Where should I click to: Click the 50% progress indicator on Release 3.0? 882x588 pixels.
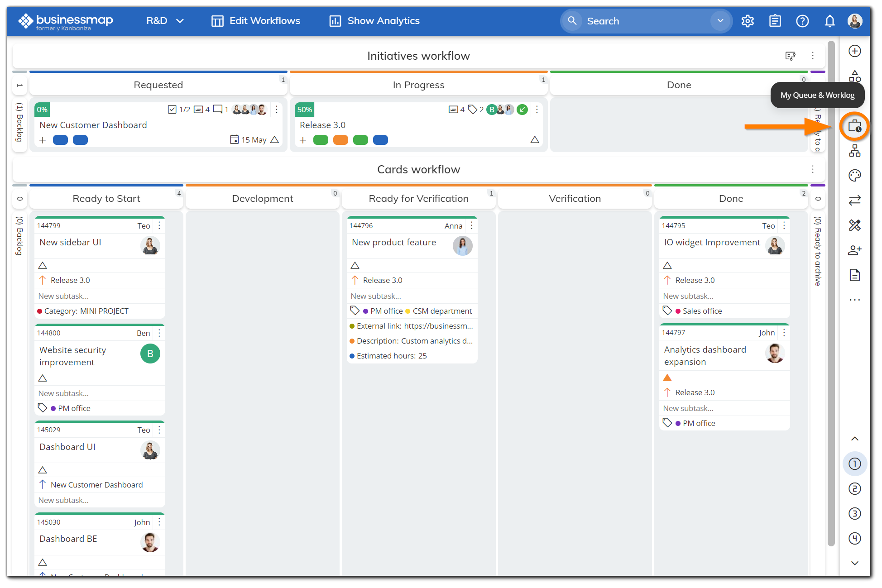304,109
